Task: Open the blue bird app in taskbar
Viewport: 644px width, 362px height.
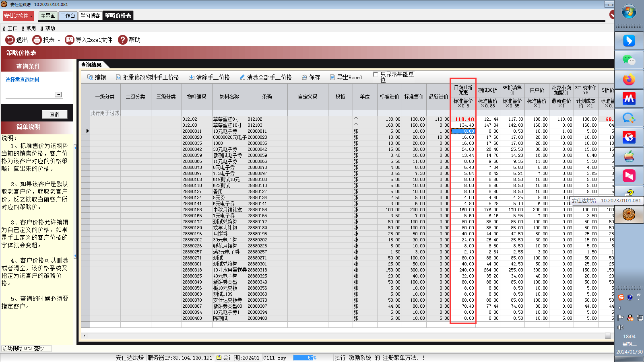Action: tap(629, 41)
